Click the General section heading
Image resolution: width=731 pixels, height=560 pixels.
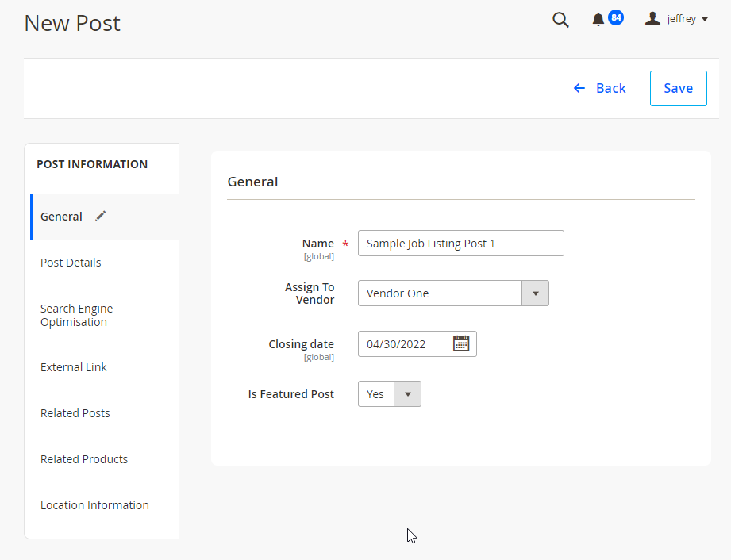[x=252, y=182]
